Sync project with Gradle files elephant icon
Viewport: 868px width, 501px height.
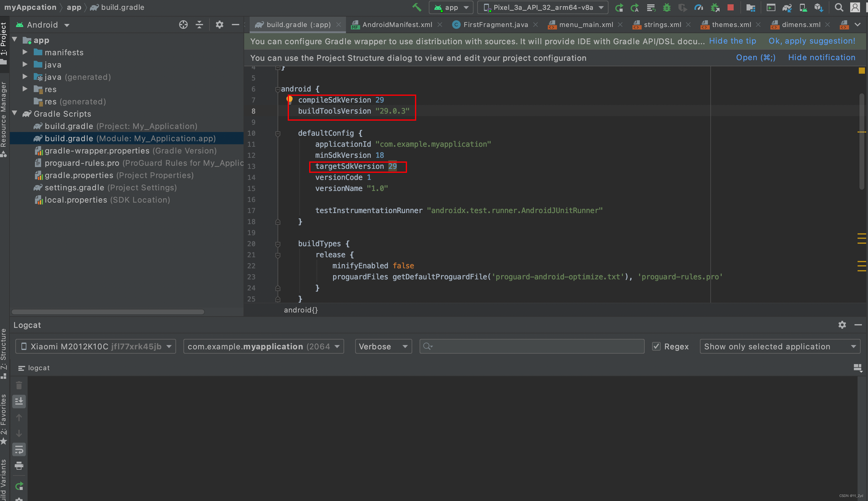(787, 7)
